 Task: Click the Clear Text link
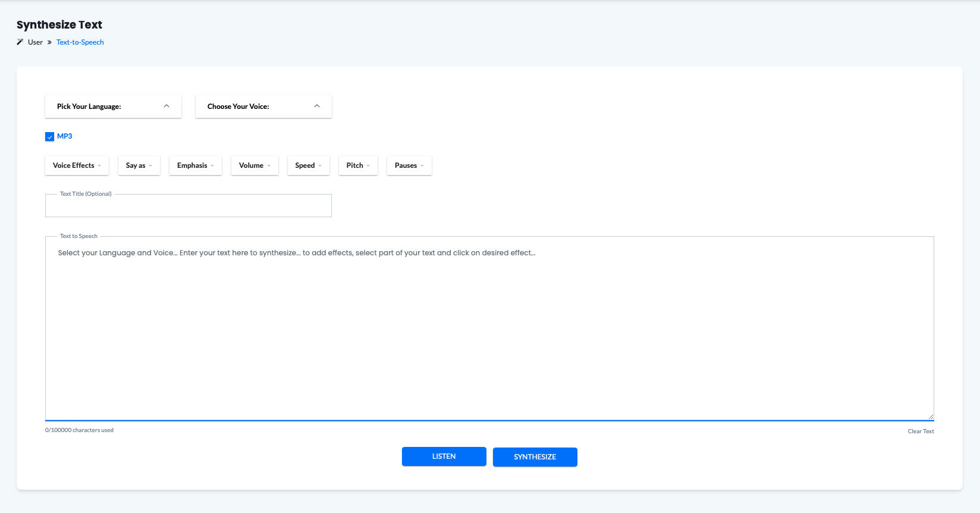tap(921, 431)
